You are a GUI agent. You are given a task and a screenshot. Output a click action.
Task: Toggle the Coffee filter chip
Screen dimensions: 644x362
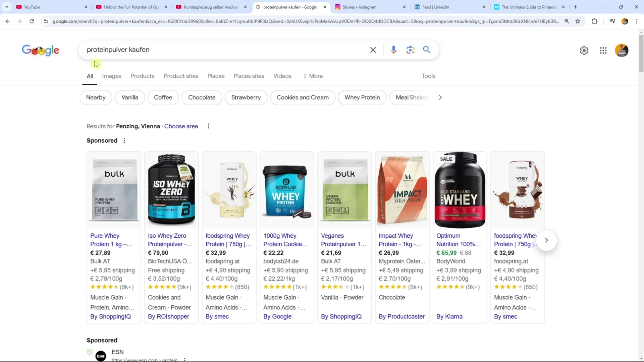click(x=163, y=98)
